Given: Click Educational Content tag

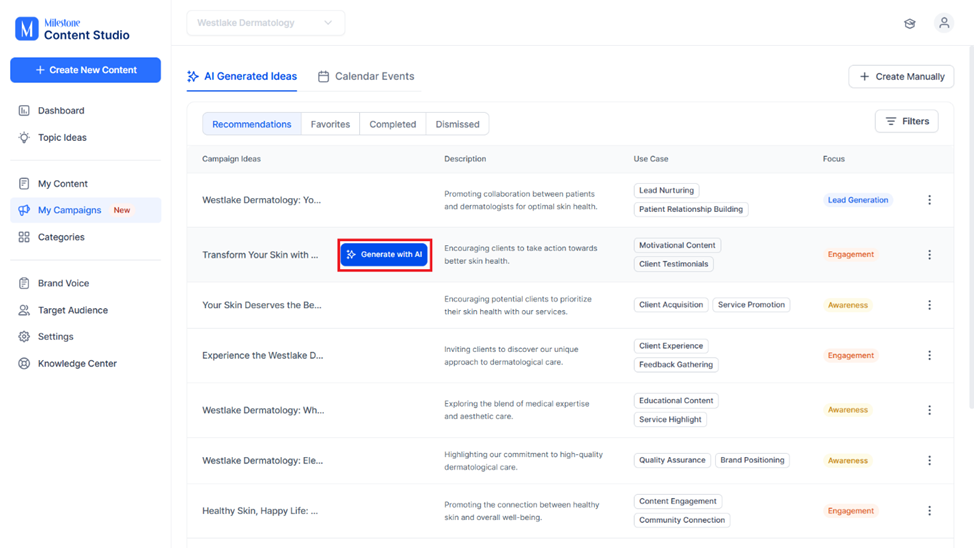Looking at the screenshot, I should coord(676,401).
